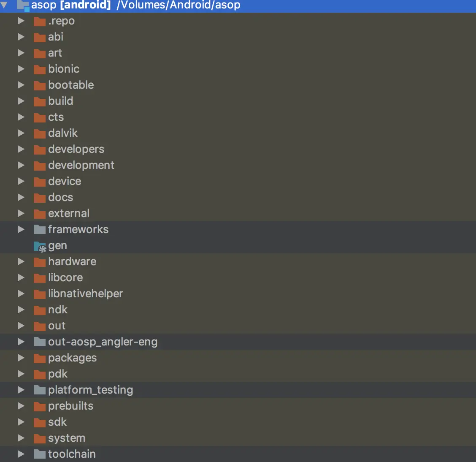
Task: Click the development folder icon
Action: tap(40, 166)
